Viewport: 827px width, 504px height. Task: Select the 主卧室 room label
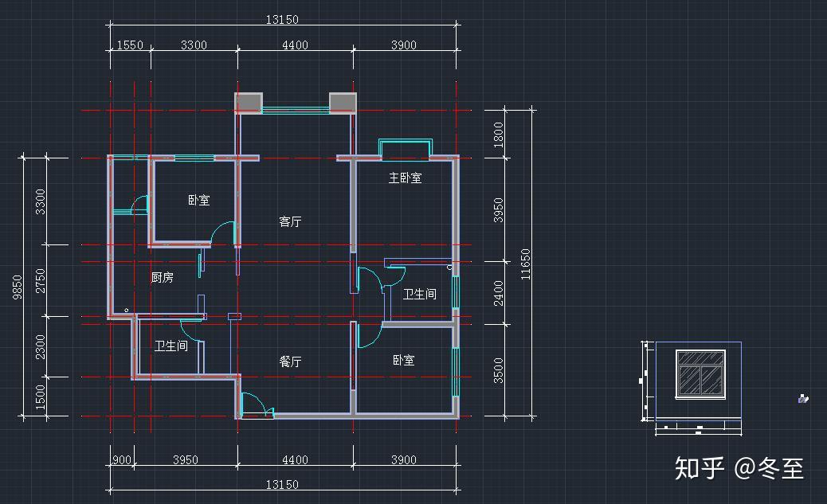(405, 178)
